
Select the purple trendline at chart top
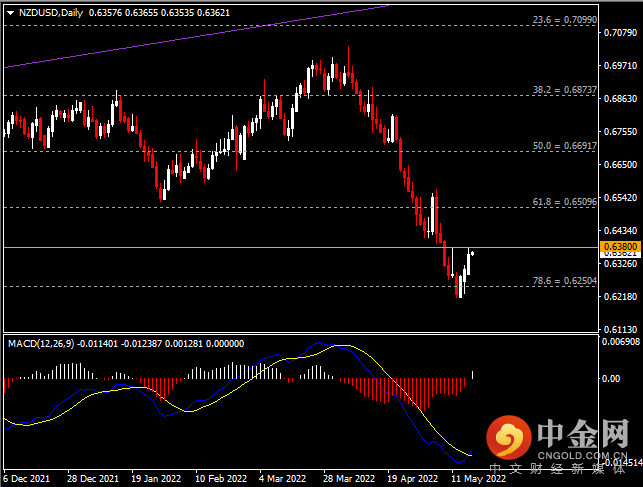coord(200,37)
